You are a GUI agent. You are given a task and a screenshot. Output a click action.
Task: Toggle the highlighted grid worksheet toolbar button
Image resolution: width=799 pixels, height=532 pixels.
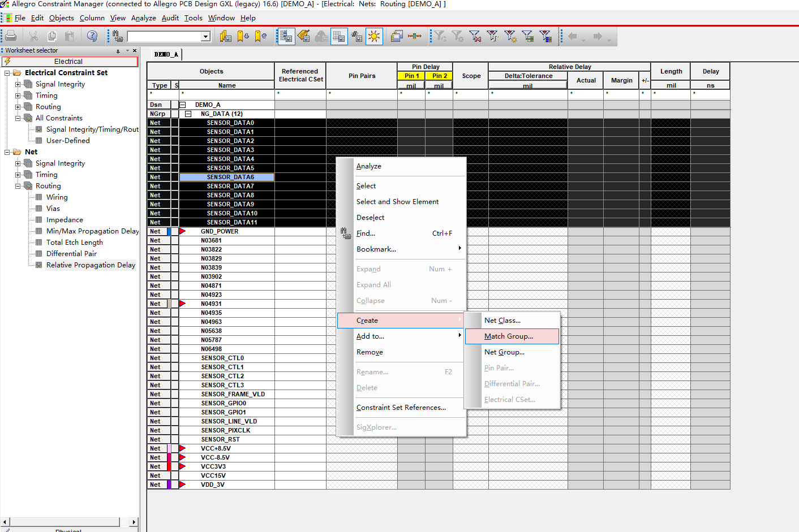coord(339,36)
